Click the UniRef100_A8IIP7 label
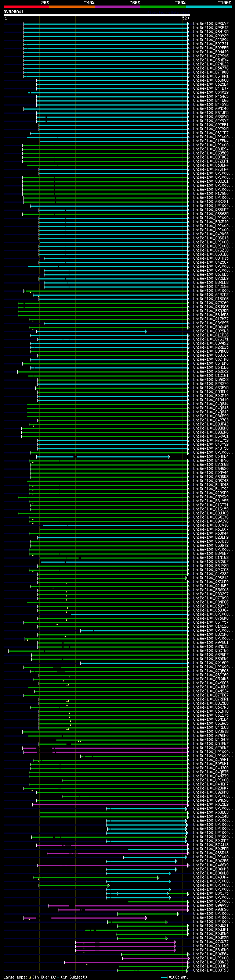235x980 pixels. (x=211, y=133)
